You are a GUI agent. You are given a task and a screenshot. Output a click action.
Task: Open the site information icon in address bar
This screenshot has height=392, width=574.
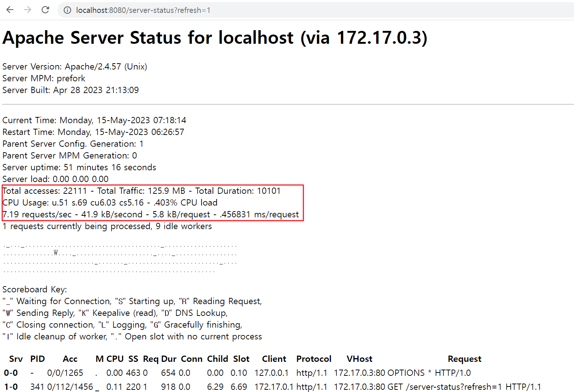click(x=67, y=10)
